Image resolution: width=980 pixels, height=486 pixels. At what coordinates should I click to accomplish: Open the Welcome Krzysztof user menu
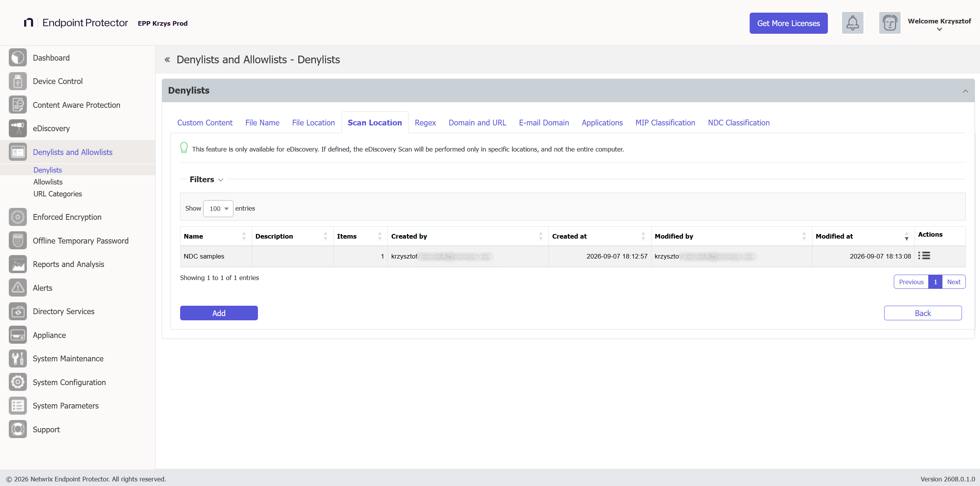pos(939,25)
